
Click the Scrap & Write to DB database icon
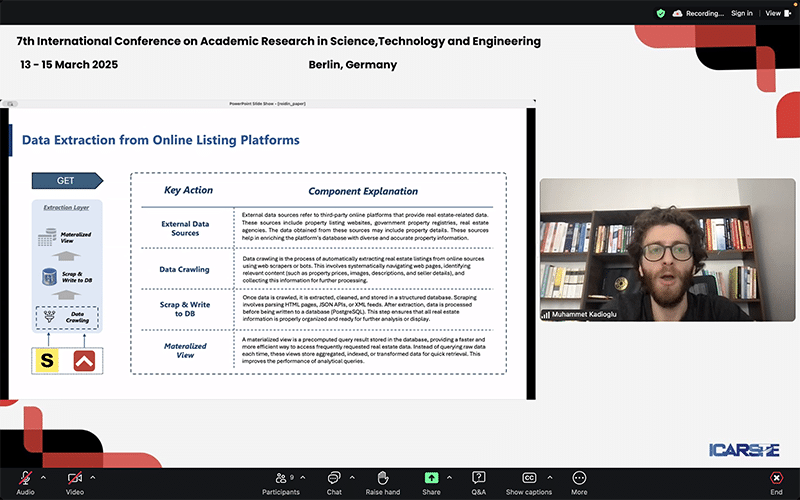[49, 277]
